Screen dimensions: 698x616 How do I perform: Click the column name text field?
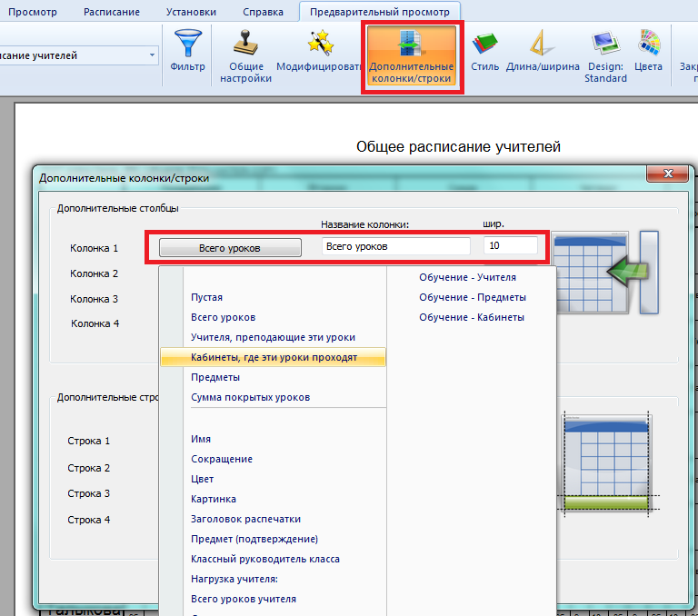395,246
